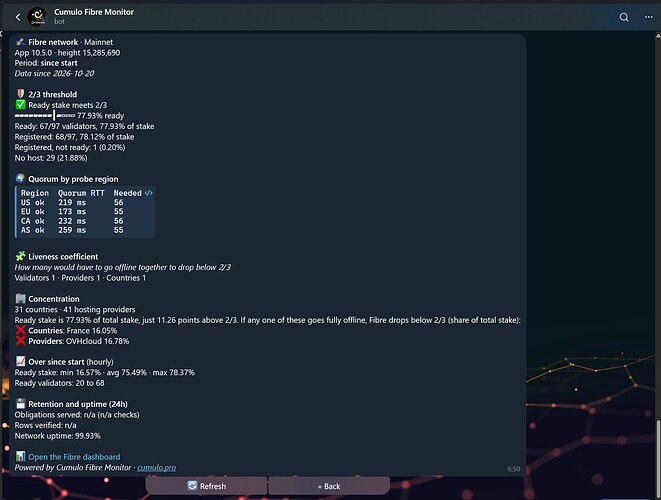The height and width of the screenshot is (500, 661).
Task: Go back using the header arrow
Action: 18,17
